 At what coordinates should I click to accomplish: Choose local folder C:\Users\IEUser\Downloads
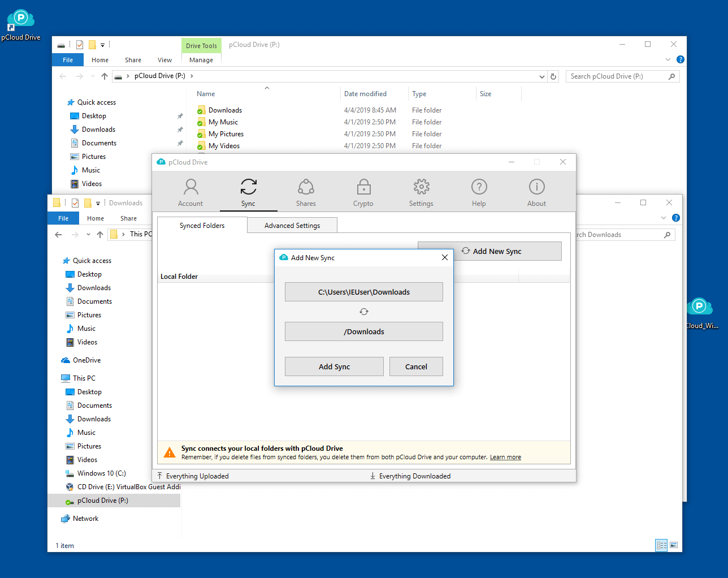(364, 292)
